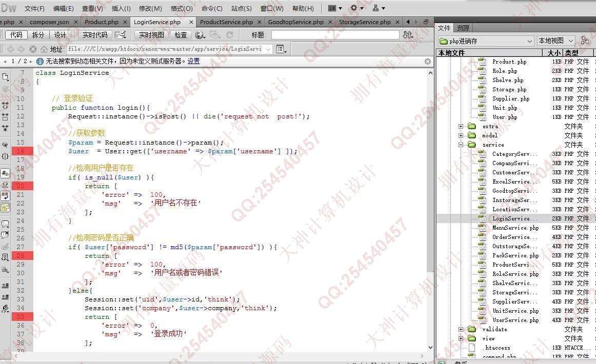Click the info icon in notification bar
Screen dimensions: 596x364
39,61
